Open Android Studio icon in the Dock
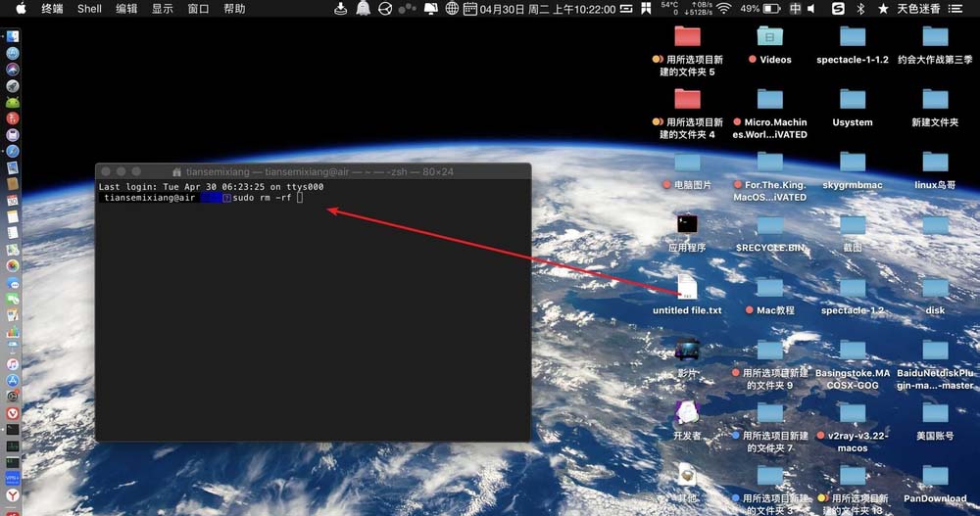Screen dimensions: 980x516 click(13, 102)
